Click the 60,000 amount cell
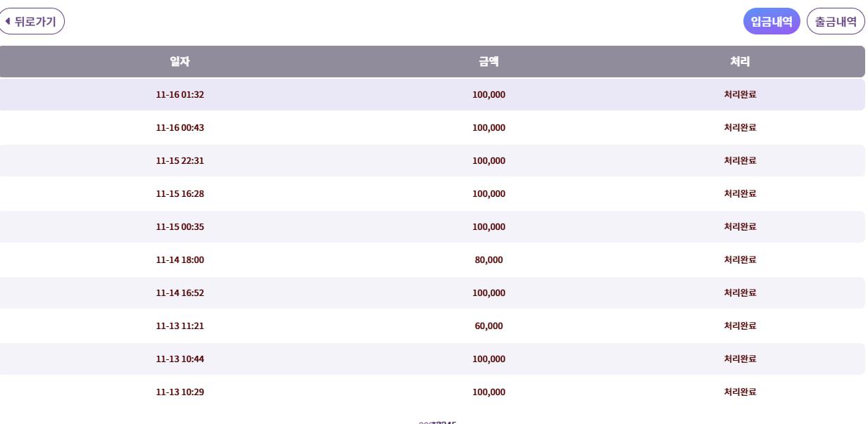 point(489,326)
